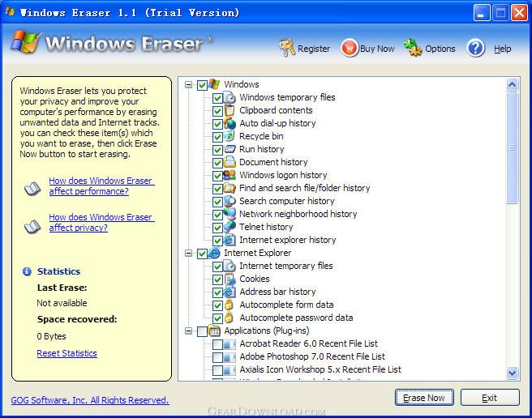
Task: Click the Internet temporary files icon
Action: point(230,266)
